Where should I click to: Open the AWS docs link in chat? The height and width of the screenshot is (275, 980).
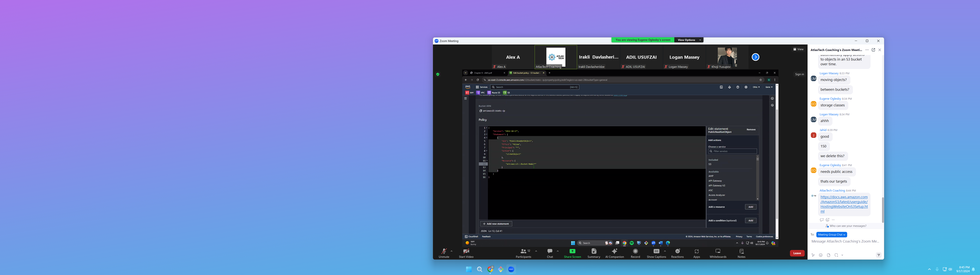(844, 204)
